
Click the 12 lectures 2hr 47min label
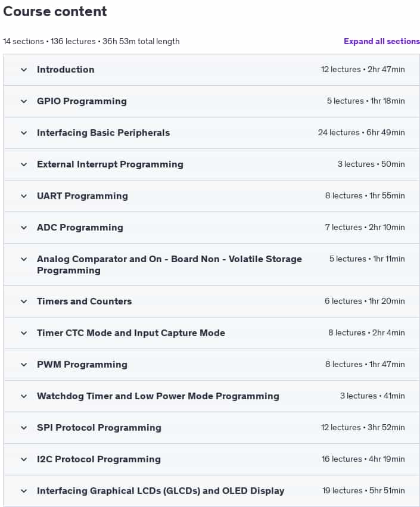pos(363,70)
